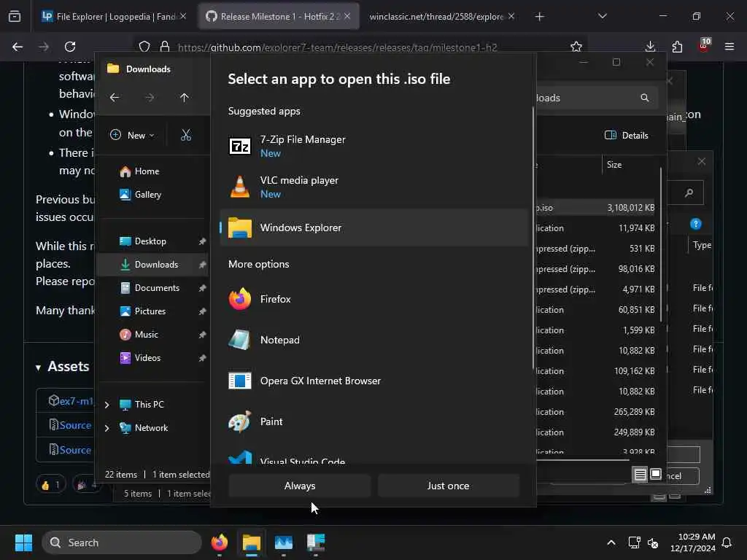Screen dimensions: 747x560
Task: Bookmark this page with the star
Action: coord(576,47)
